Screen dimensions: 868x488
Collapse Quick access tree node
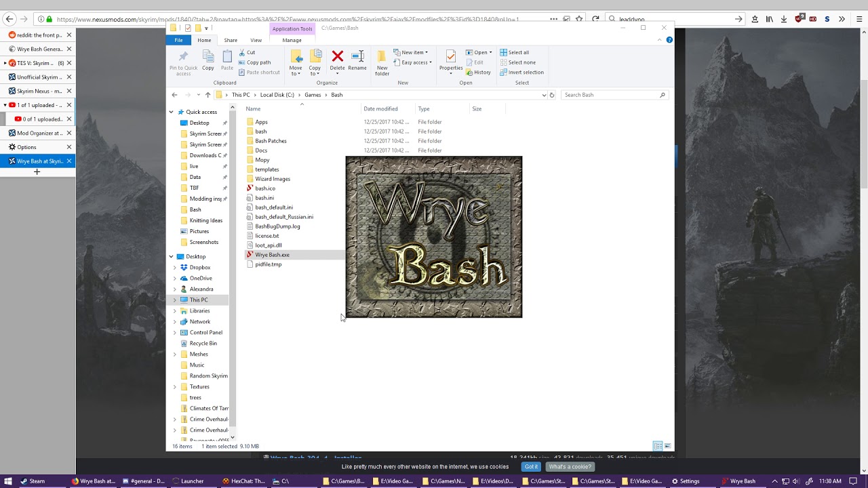tap(172, 112)
